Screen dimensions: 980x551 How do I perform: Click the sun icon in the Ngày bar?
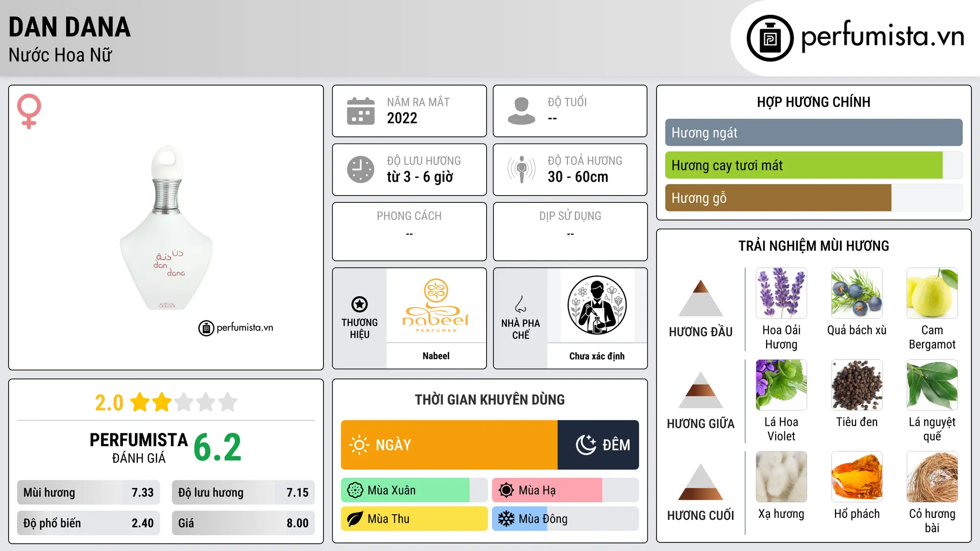[x=359, y=445]
